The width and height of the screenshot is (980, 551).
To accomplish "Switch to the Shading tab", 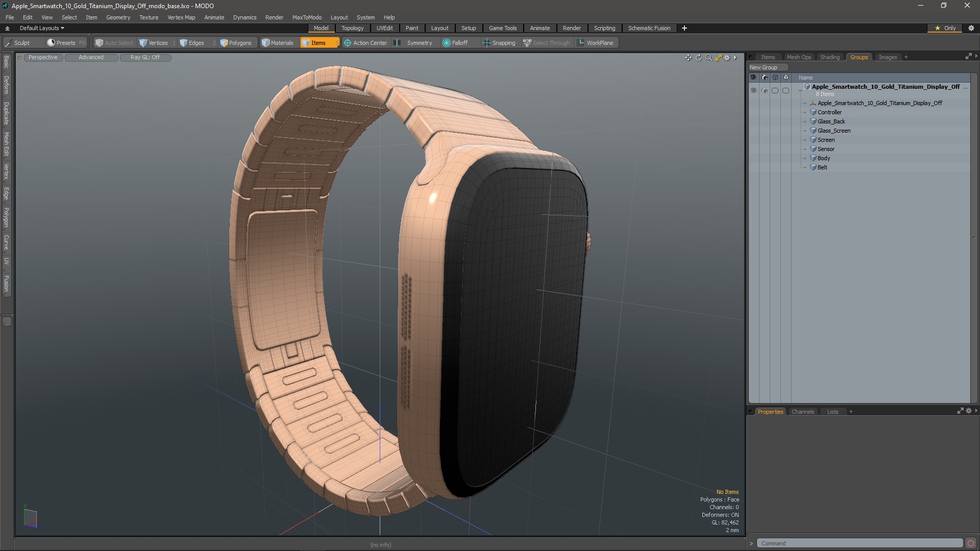I will 829,57.
